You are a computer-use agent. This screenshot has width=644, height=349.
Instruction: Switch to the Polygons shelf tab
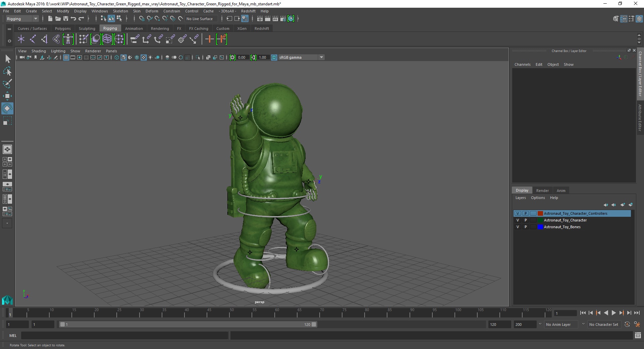point(63,29)
